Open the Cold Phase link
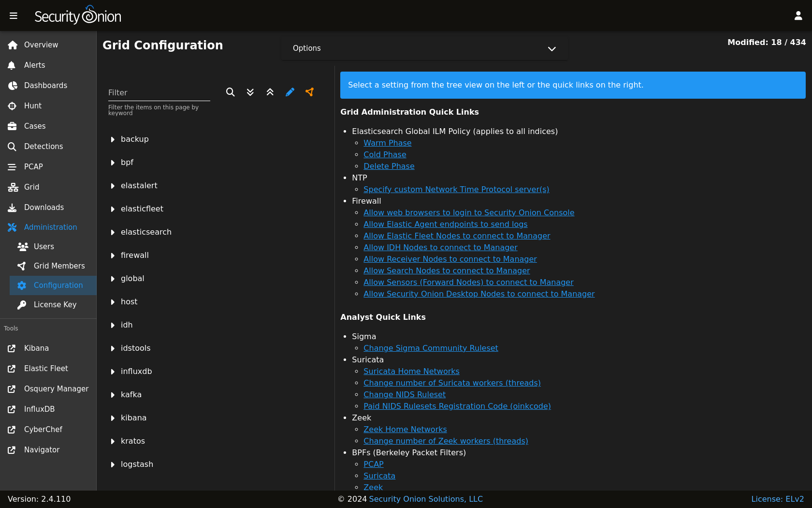The width and height of the screenshot is (812, 508). click(385, 155)
